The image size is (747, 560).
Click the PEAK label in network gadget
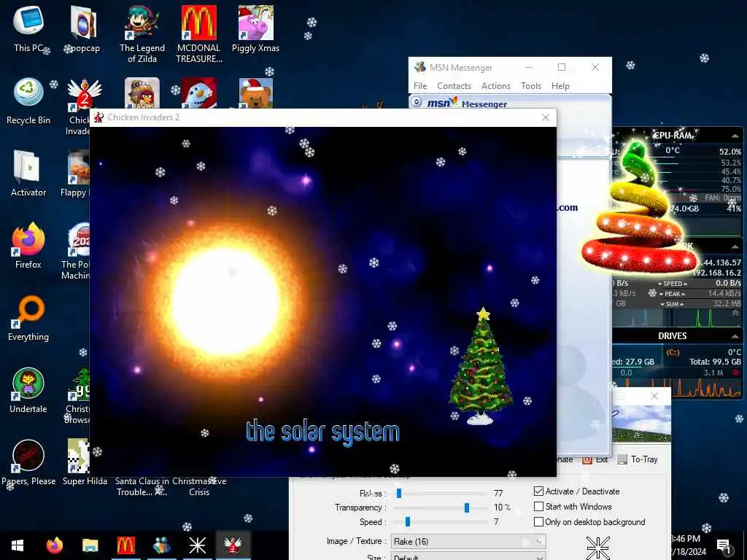pos(672,294)
